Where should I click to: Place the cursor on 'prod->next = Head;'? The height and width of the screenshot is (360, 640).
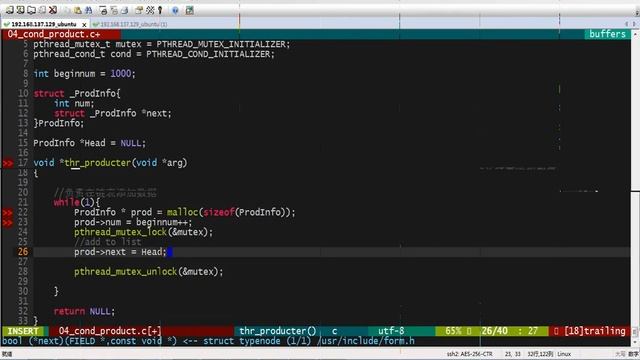click(120, 252)
